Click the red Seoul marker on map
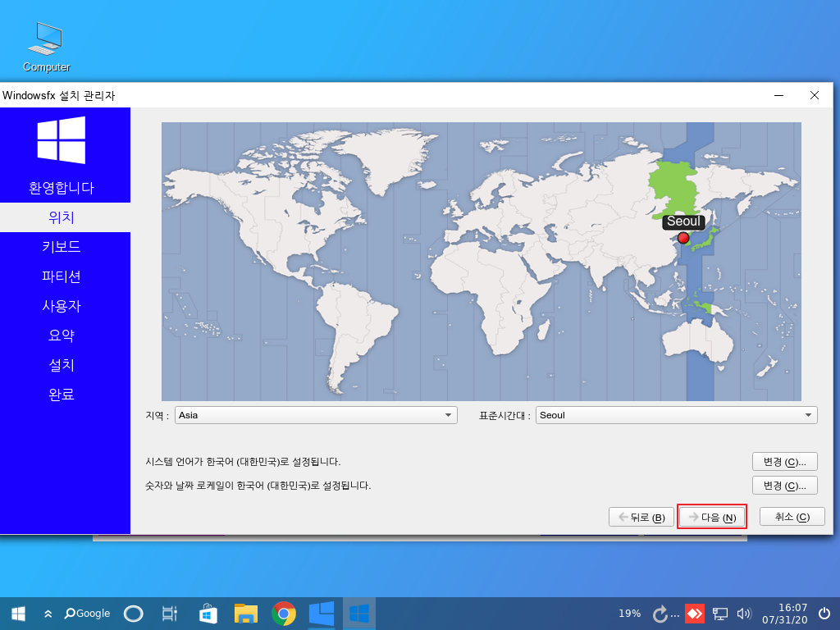Image resolution: width=840 pixels, height=630 pixels. click(683, 237)
